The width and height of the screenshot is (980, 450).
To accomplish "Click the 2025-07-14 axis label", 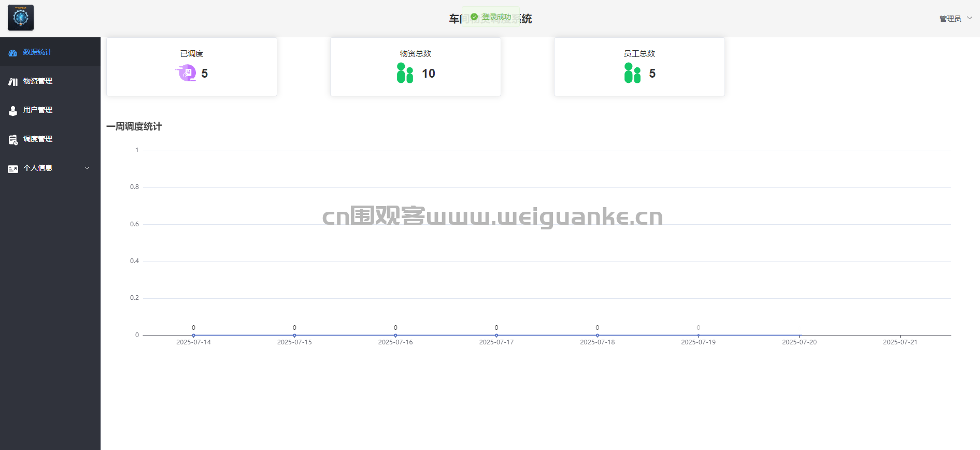I will point(194,342).
